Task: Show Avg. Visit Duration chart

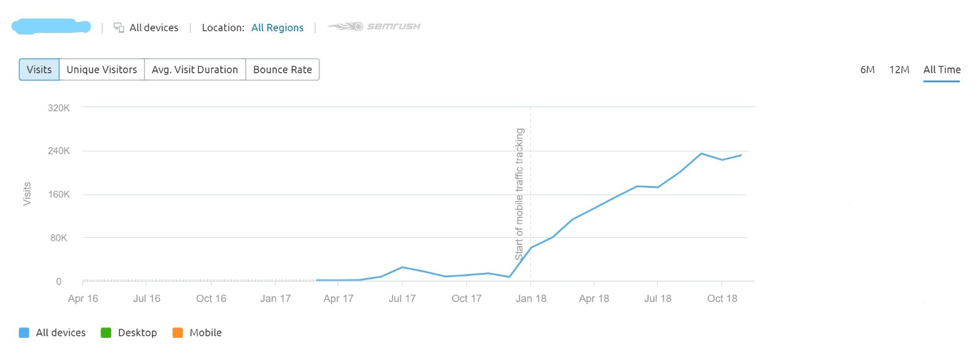Action: click(195, 70)
